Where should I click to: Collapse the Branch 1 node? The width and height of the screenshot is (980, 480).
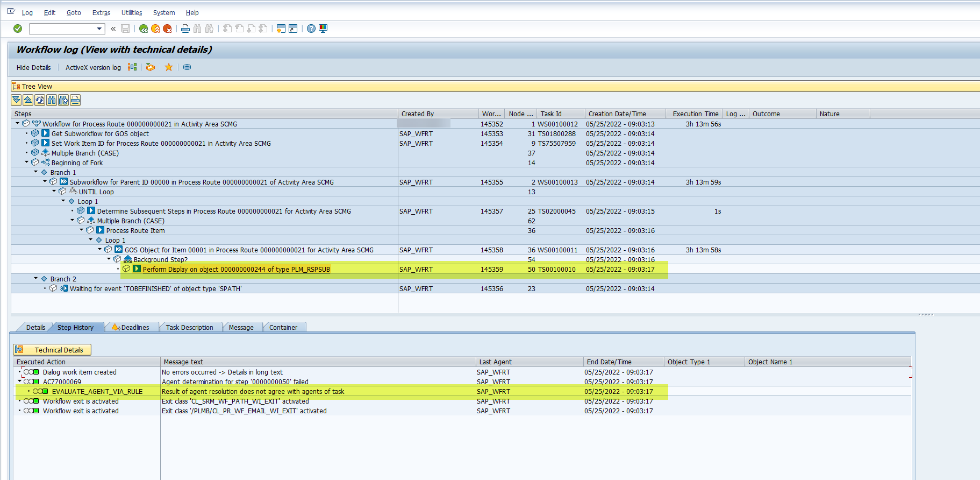click(x=36, y=172)
